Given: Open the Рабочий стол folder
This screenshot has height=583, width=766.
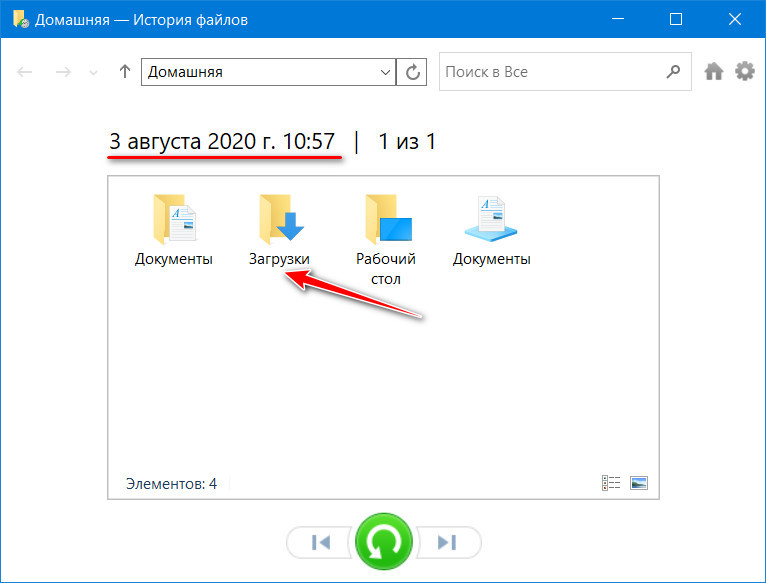Looking at the screenshot, I should coord(386,240).
